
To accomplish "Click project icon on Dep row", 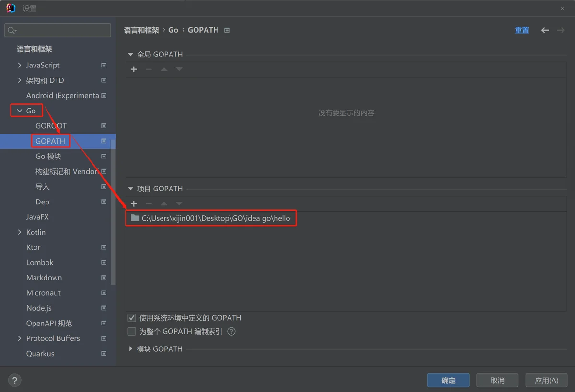I will click(104, 202).
